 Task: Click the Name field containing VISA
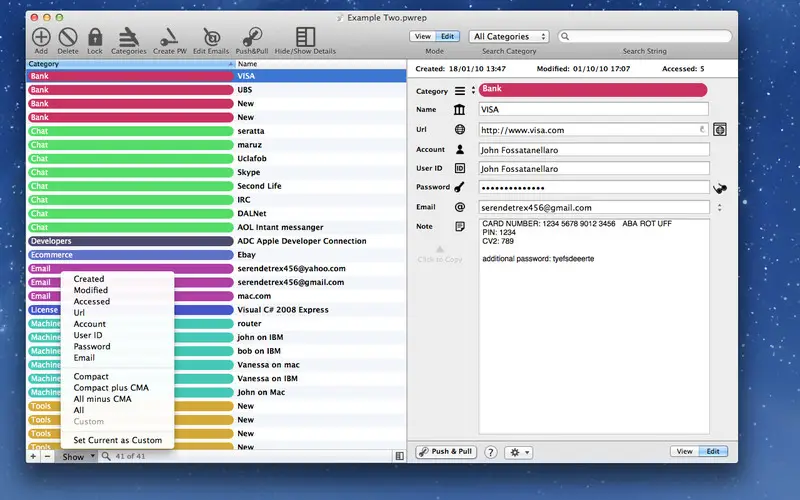[593, 109]
